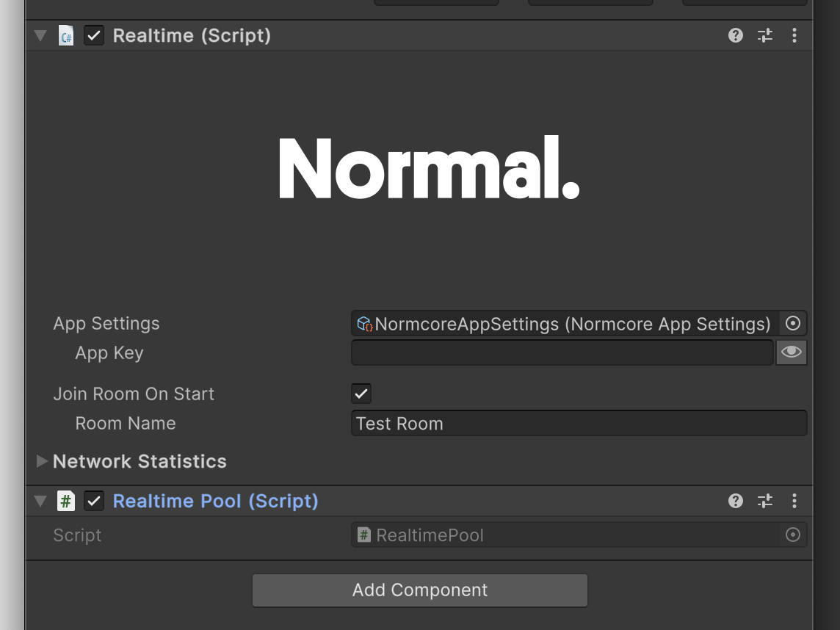Collapse the Realtime Pool component
Viewport: 840px width, 630px height.
40,501
